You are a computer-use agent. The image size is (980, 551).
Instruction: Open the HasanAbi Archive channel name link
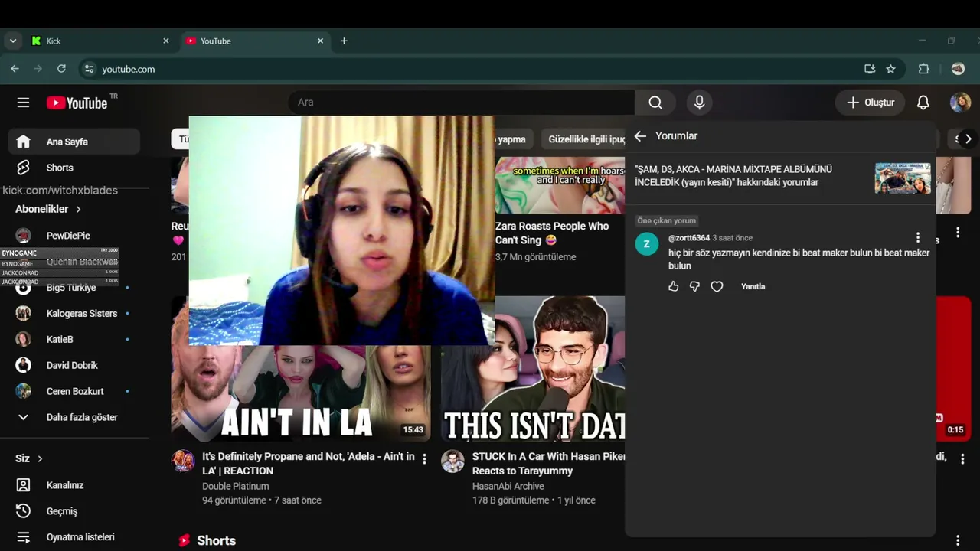508,486
